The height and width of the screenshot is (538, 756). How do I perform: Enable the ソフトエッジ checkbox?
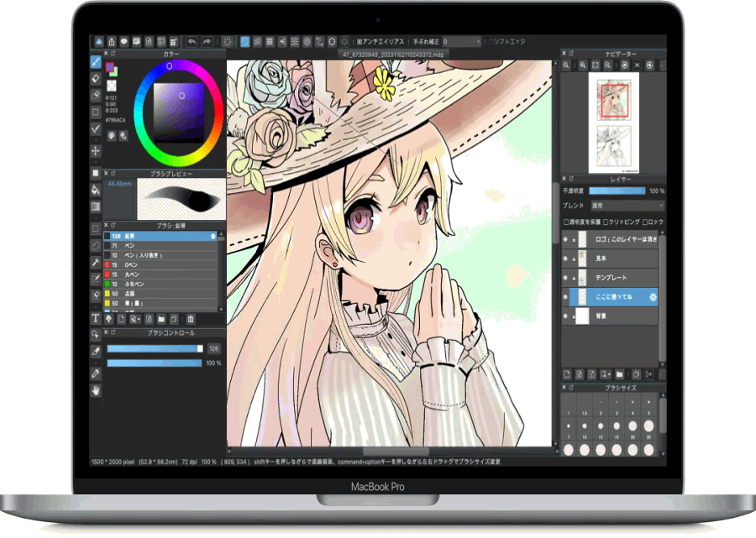(491, 41)
